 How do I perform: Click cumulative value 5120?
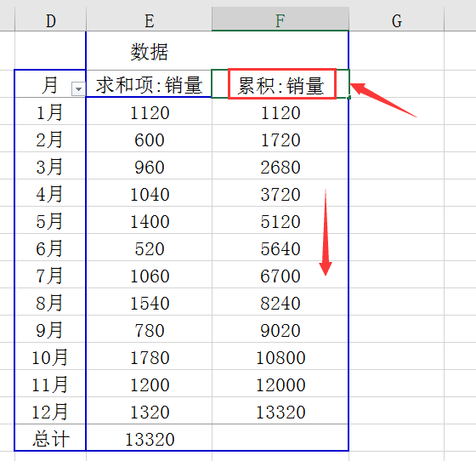pos(280,220)
